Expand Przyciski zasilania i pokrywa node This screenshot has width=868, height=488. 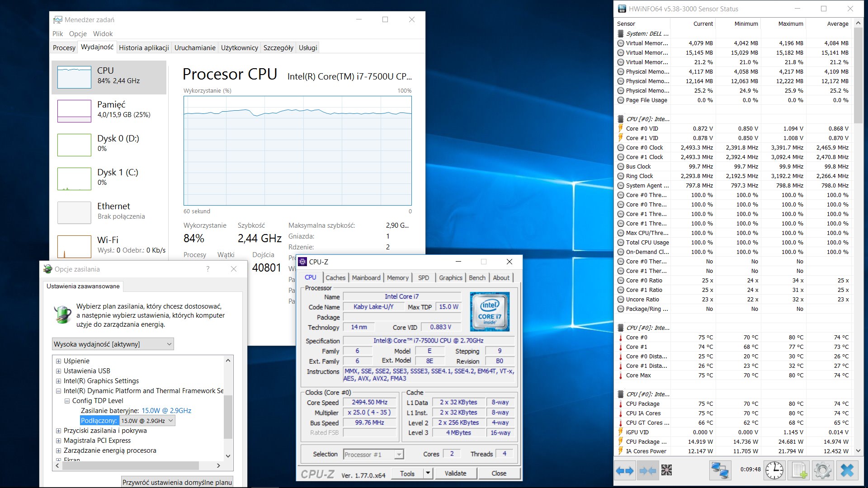[59, 431]
